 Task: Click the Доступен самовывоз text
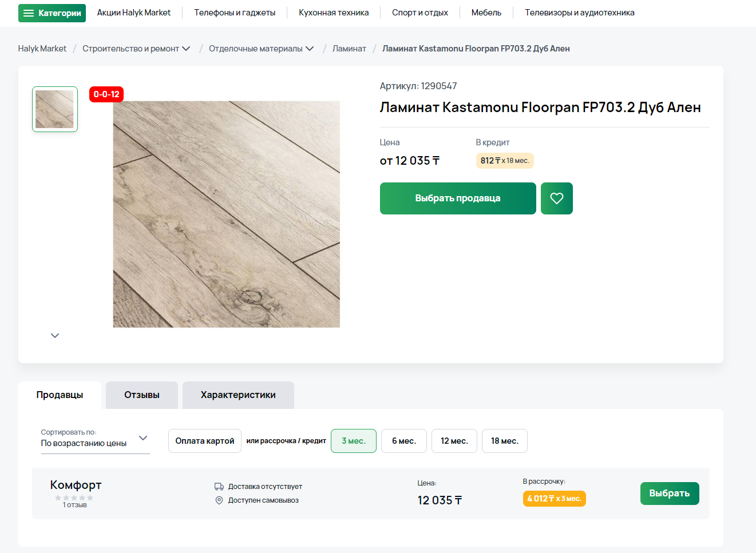(x=263, y=500)
